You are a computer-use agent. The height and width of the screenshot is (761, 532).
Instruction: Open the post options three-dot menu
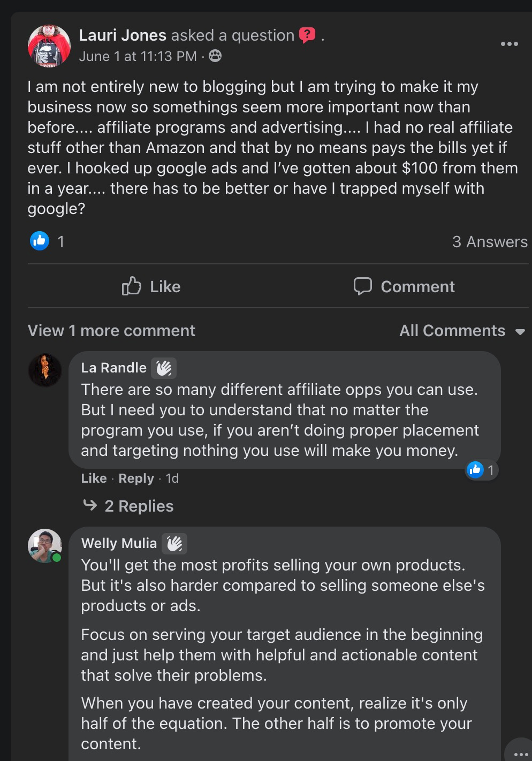point(509,44)
